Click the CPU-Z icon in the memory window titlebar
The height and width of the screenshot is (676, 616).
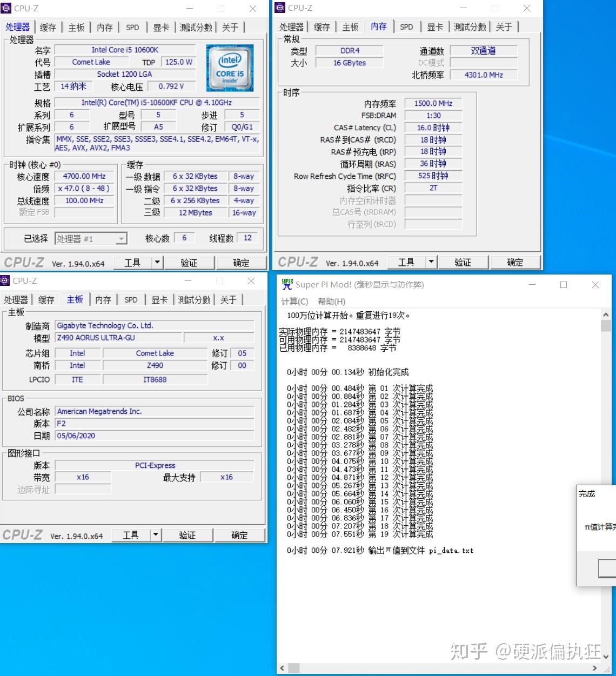[x=280, y=8]
